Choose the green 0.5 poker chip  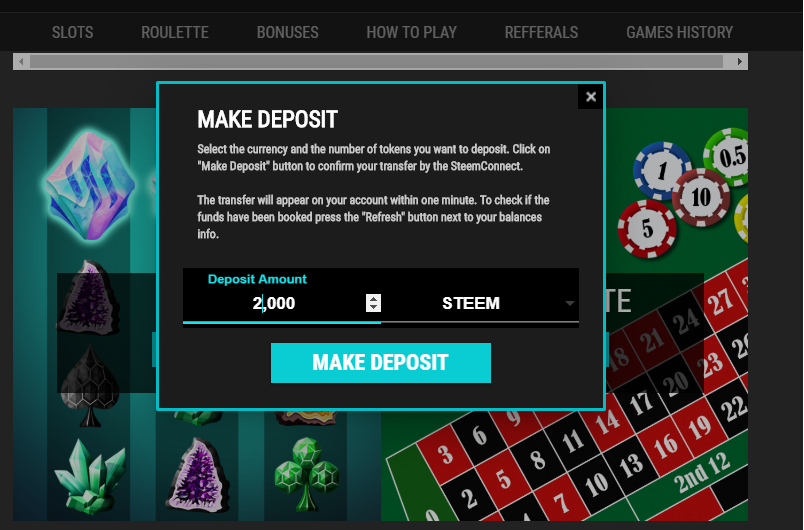(x=728, y=156)
